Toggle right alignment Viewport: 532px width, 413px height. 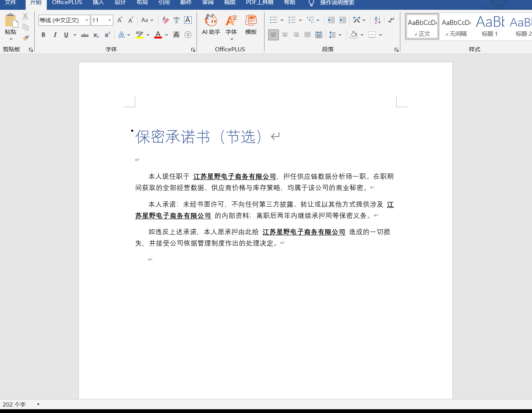(x=296, y=35)
